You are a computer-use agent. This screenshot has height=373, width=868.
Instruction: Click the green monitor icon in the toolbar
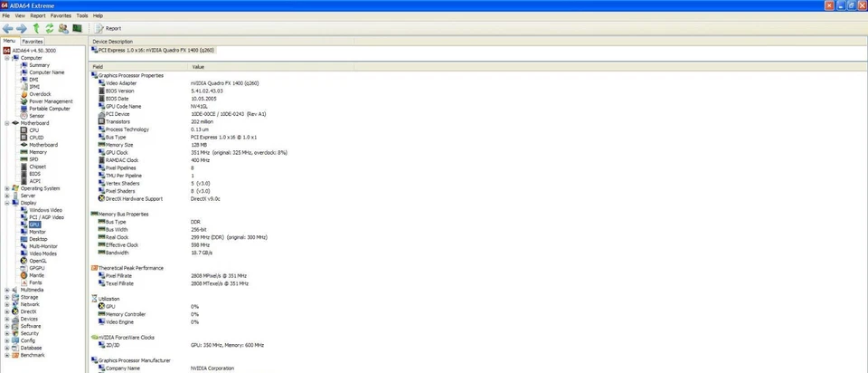[78, 28]
